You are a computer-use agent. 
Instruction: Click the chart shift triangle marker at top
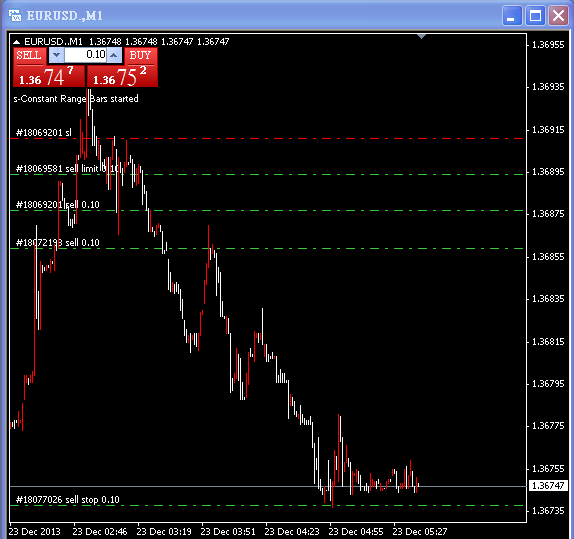pos(421,36)
